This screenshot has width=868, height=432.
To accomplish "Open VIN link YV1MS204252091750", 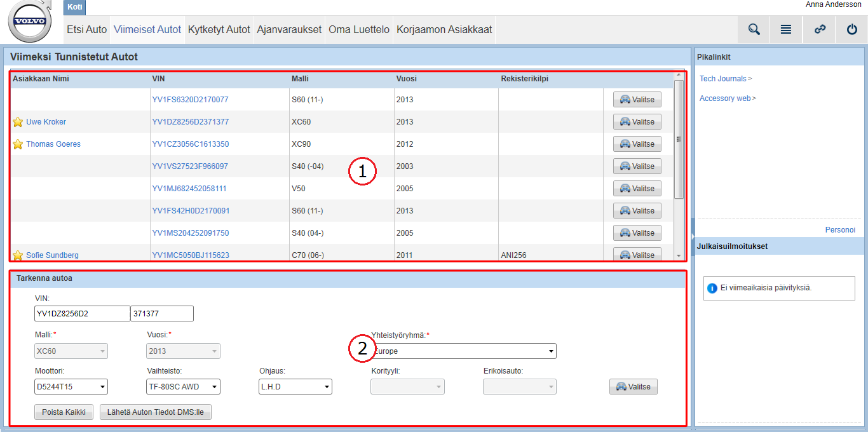I will pos(190,233).
